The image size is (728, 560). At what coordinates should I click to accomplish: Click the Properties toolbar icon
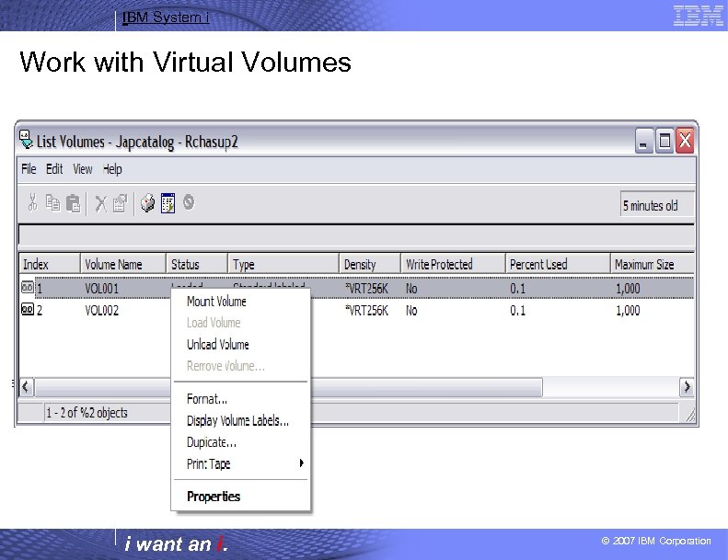click(120, 203)
